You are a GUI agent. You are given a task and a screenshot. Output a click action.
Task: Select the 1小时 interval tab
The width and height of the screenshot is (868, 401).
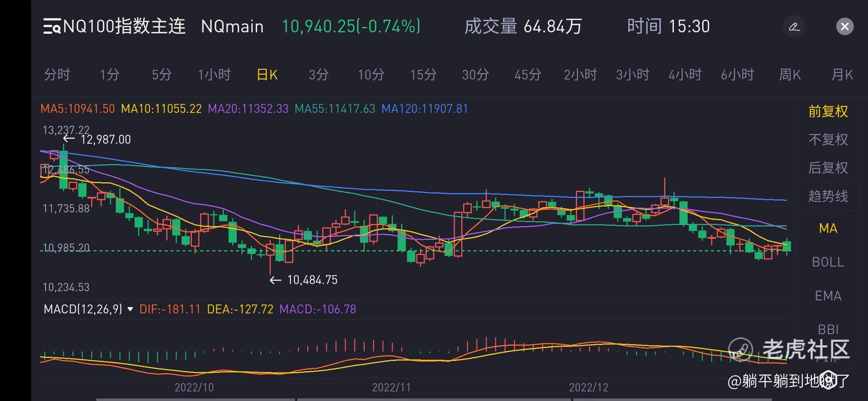[214, 75]
